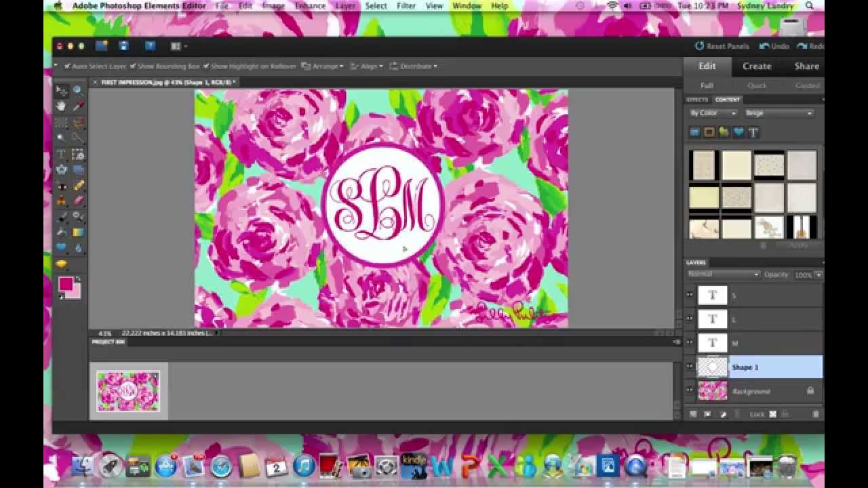This screenshot has height=488, width=868.
Task: Select the Blur tool
Action: pos(78,248)
